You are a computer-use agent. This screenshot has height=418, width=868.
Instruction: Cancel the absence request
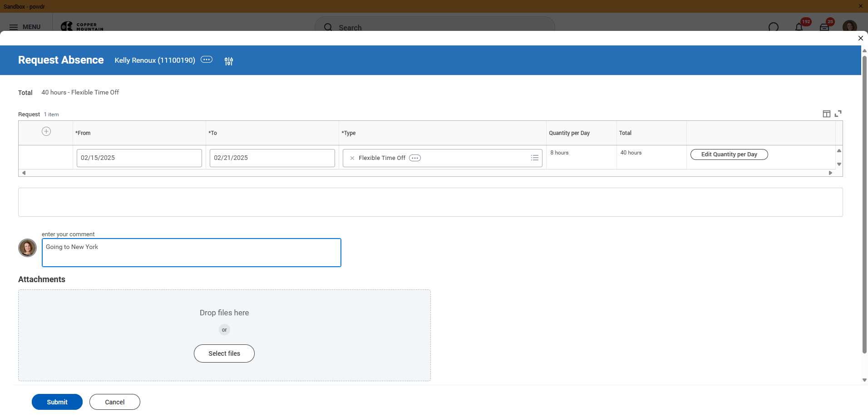tap(115, 402)
